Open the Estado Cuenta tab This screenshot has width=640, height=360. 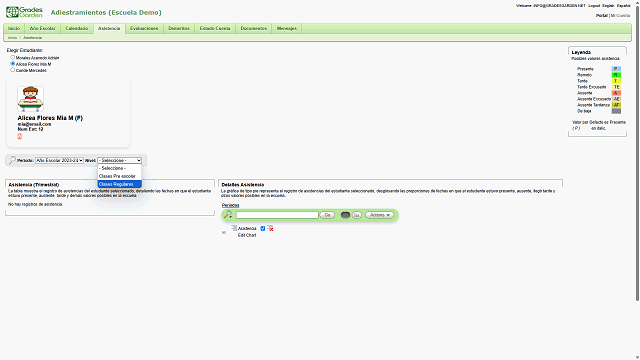[215, 29]
